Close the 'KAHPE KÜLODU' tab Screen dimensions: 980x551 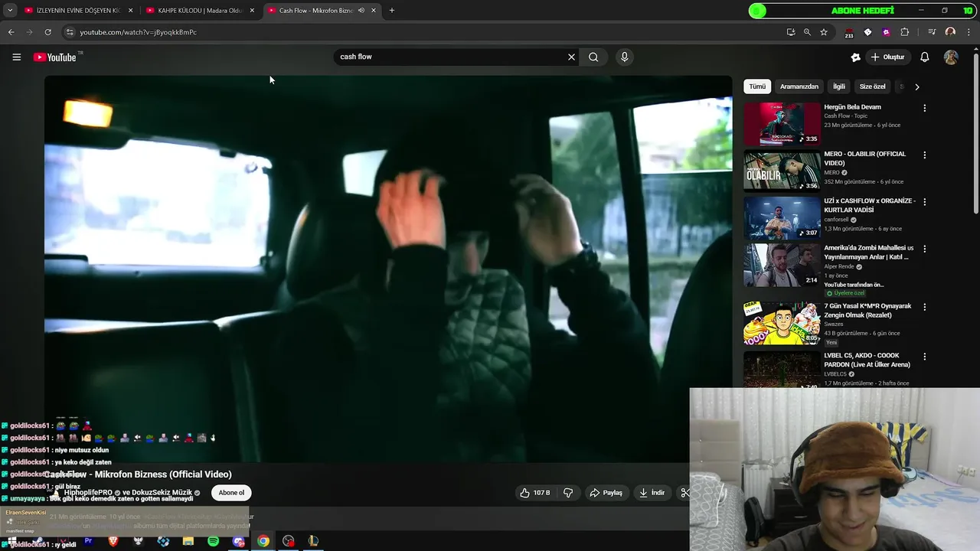pyautogui.click(x=252, y=11)
